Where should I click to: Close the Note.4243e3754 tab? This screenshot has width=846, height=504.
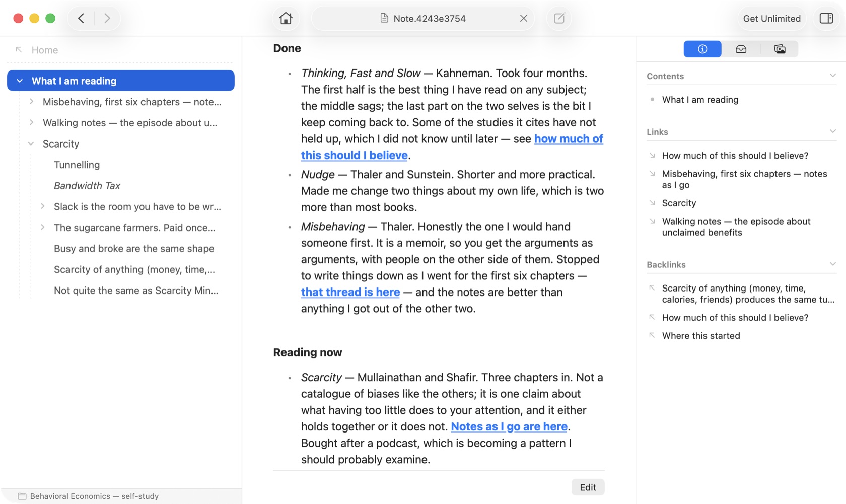[x=524, y=19]
